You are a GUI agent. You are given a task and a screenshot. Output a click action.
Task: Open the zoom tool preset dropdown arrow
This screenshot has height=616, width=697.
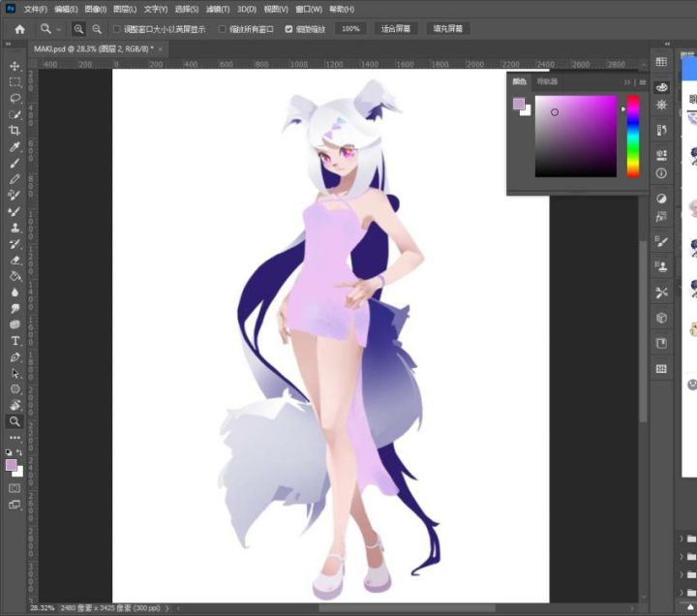click(x=59, y=30)
